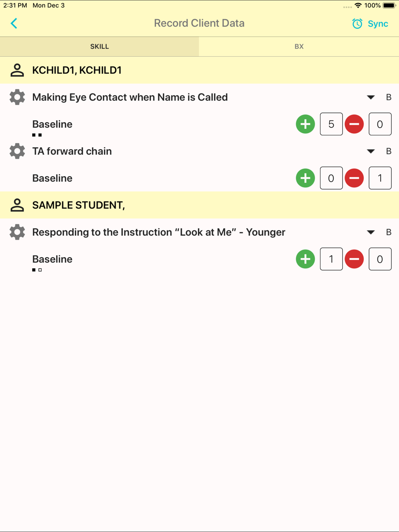Edit correct count field showing 5
This screenshot has height=532, width=399.
tap(331, 124)
